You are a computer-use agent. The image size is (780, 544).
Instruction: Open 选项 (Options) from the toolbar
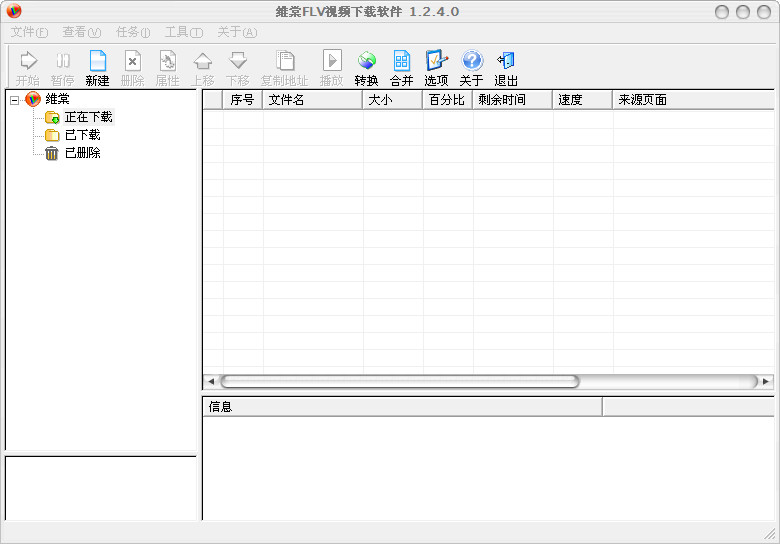point(436,62)
